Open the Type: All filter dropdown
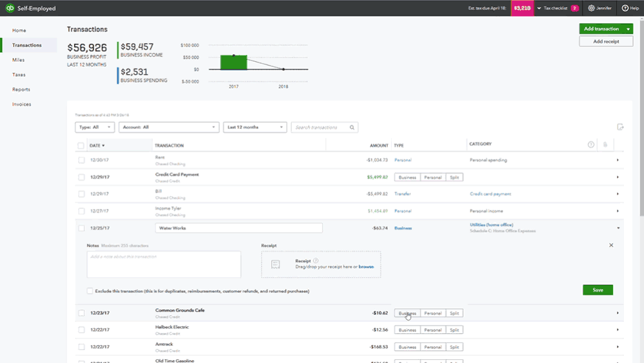 (x=94, y=128)
